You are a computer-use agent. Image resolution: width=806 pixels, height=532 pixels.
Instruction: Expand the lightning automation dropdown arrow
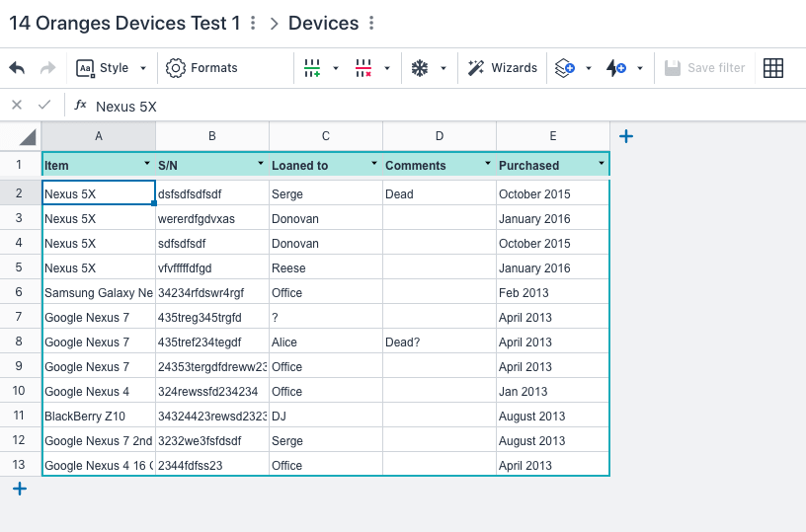tap(640, 68)
